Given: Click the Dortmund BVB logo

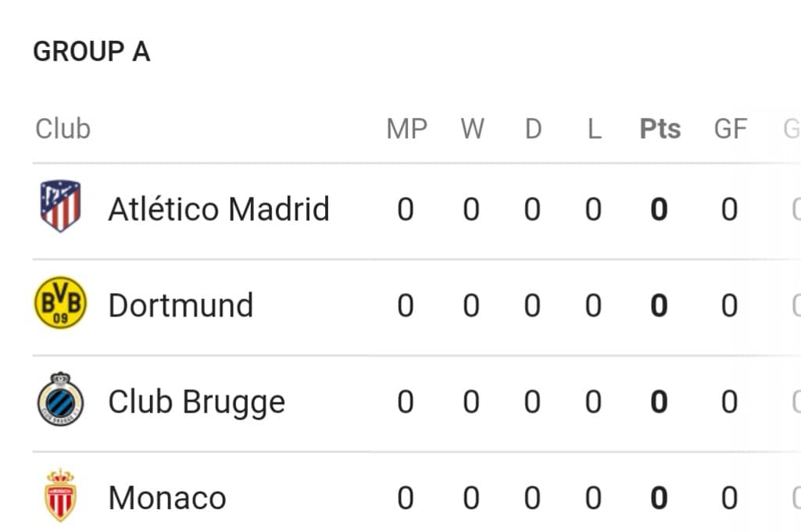Looking at the screenshot, I should [x=60, y=303].
